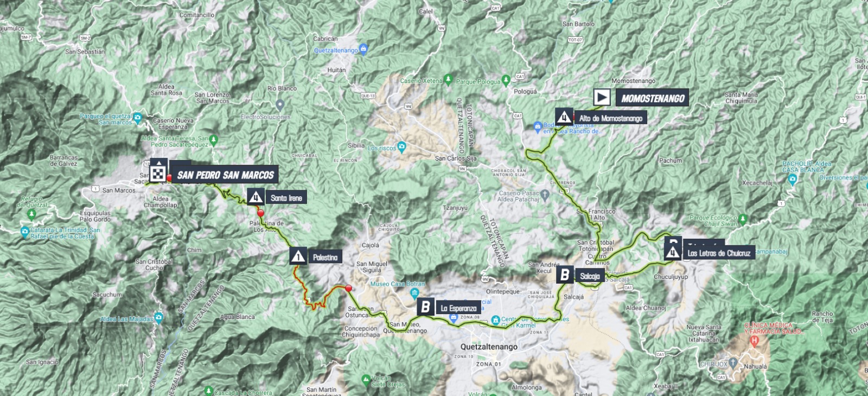Screen dimensions: 868x396
Task: Click the San Pedro San Marcos checkered finish icon
Action: (158, 173)
